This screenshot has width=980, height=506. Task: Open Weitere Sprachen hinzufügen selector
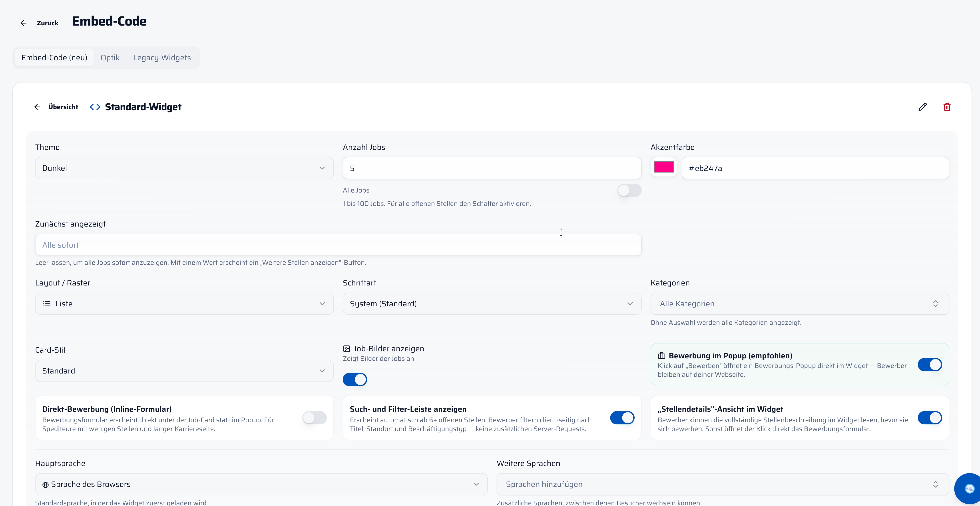tap(723, 484)
